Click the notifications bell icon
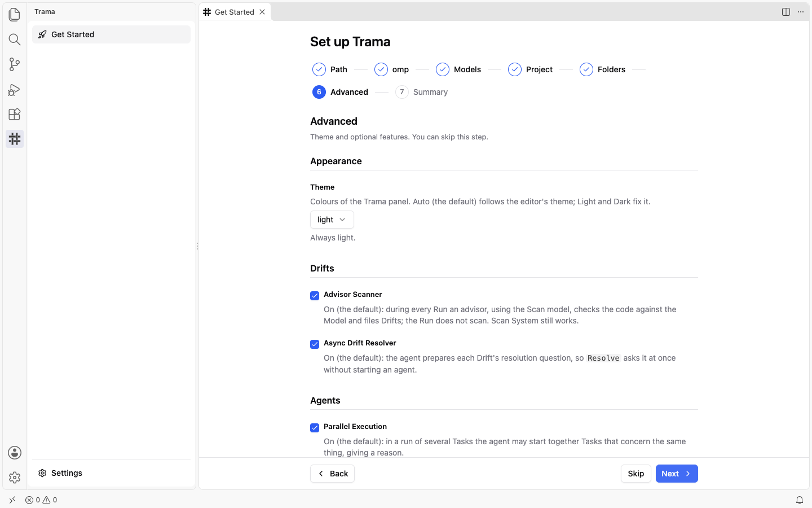812x508 pixels. pyautogui.click(x=800, y=500)
